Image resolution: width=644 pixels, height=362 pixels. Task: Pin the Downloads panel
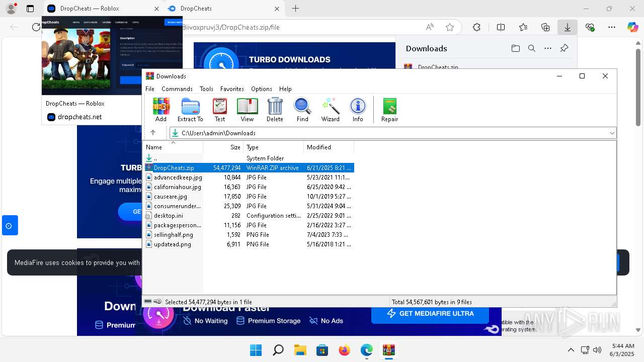click(564, 48)
